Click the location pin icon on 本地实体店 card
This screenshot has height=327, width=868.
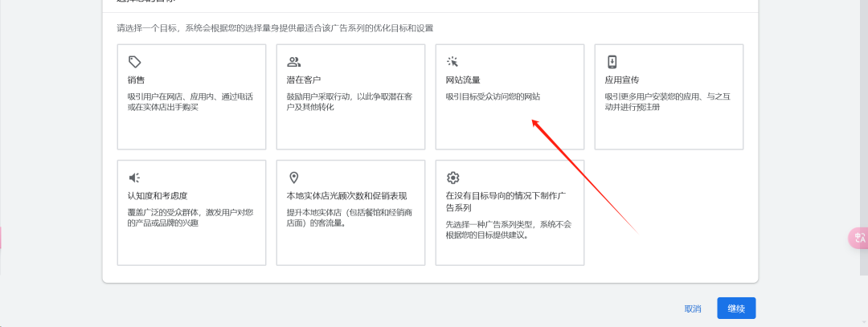click(294, 178)
